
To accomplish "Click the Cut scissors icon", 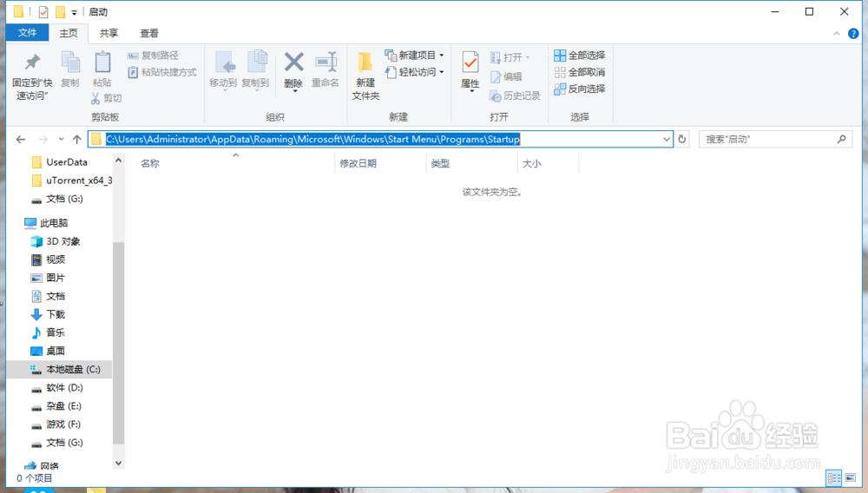I will [x=95, y=98].
